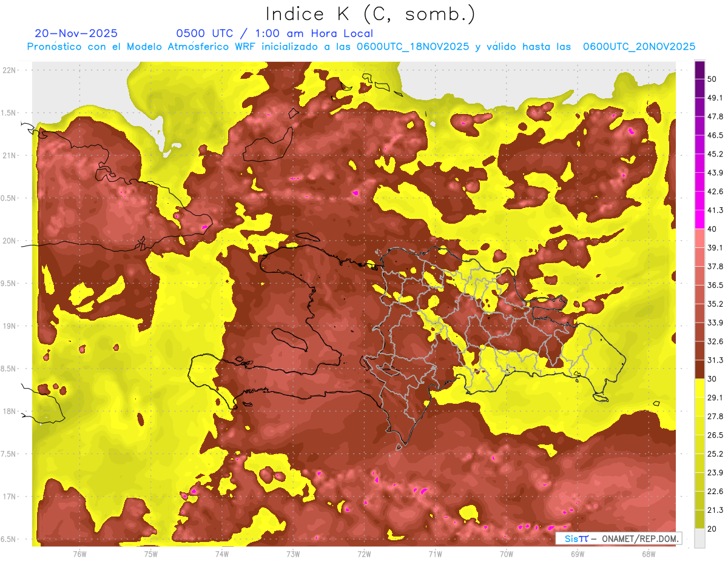The height and width of the screenshot is (562, 728).
Task: Click the '0500 UTC / 1:00 am Hora Local' time label
Action: pyautogui.click(x=275, y=33)
